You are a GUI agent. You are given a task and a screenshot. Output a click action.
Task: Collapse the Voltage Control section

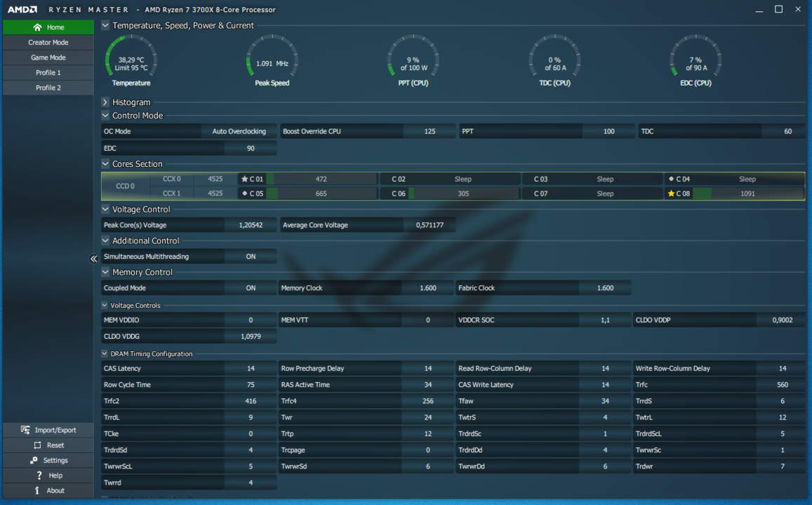[x=105, y=209]
